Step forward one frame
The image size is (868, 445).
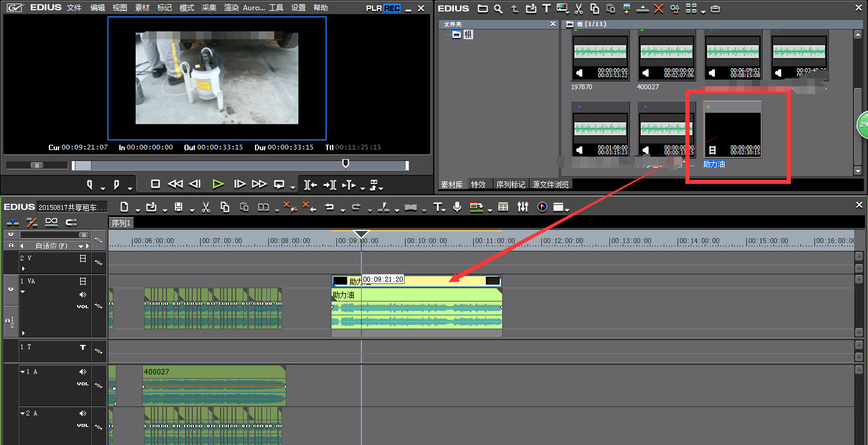coord(239,184)
